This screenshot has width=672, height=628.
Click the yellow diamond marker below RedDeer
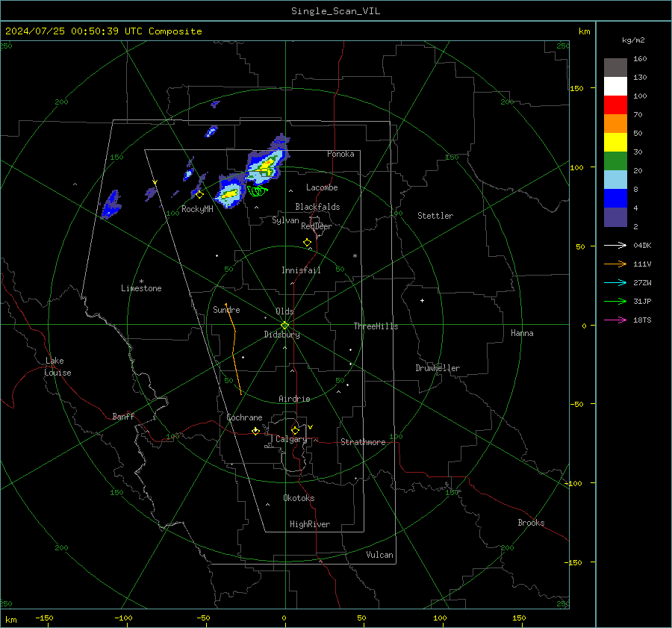[307, 243]
